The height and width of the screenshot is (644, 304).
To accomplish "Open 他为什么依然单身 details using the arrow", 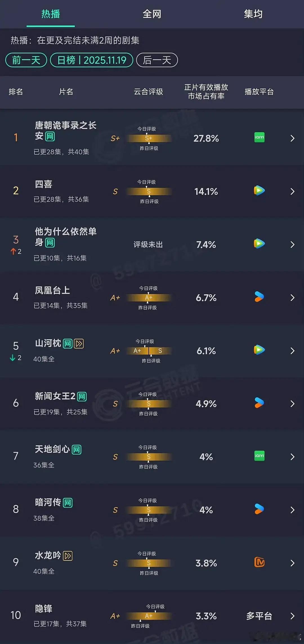I will pyautogui.click(x=292, y=245).
